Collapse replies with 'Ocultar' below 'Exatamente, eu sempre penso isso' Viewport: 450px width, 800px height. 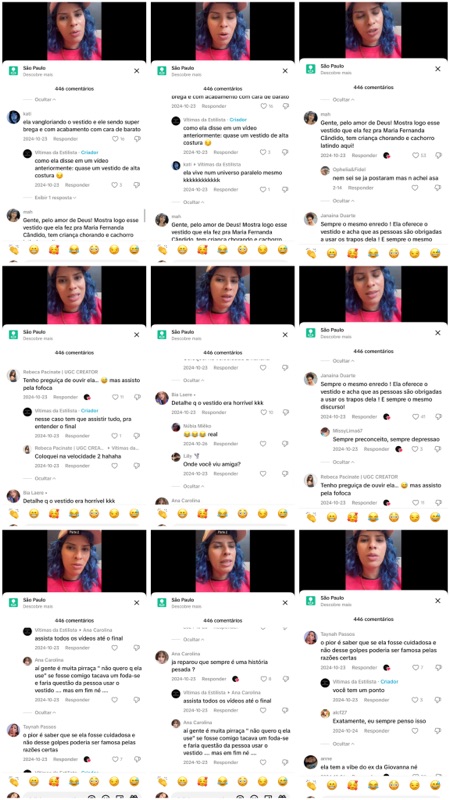click(343, 744)
